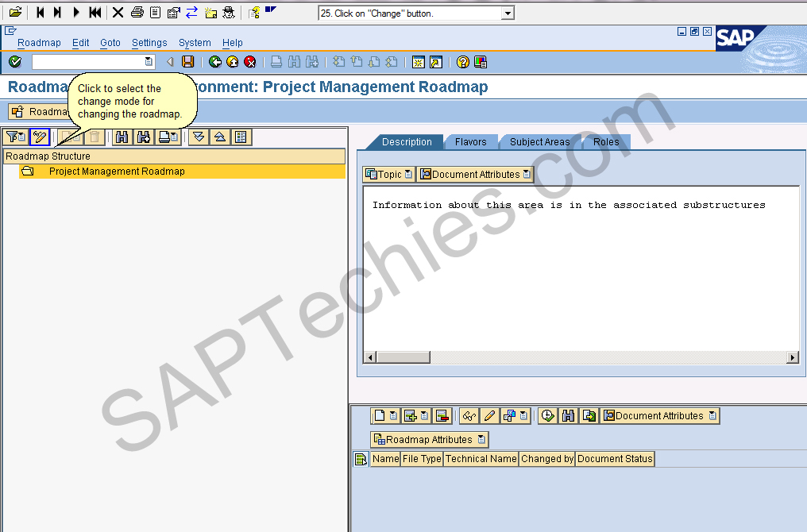Click the Generate Shortcut icon
The width and height of the screenshot is (807, 532).
coord(436,62)
